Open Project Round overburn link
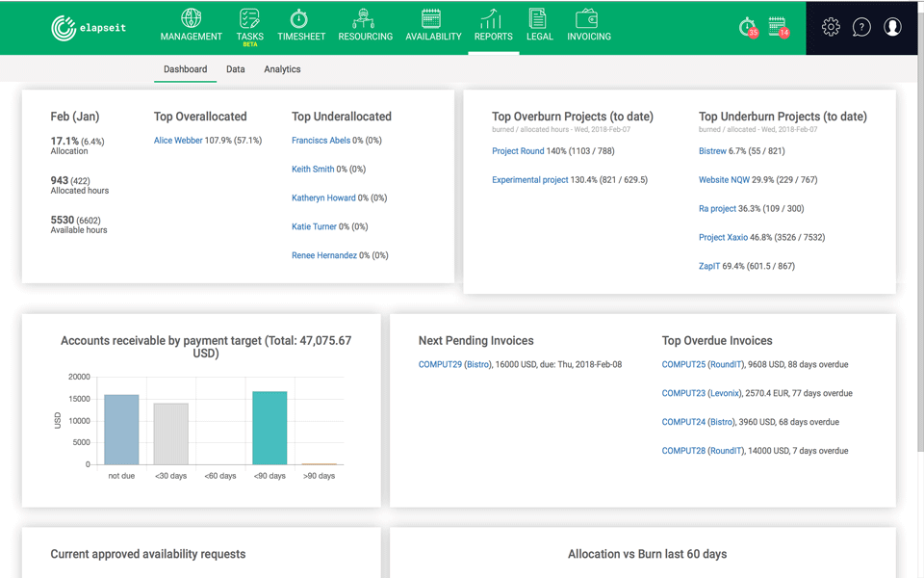Image resolution: width=924 pixels, height=578 pixels. 518,151
